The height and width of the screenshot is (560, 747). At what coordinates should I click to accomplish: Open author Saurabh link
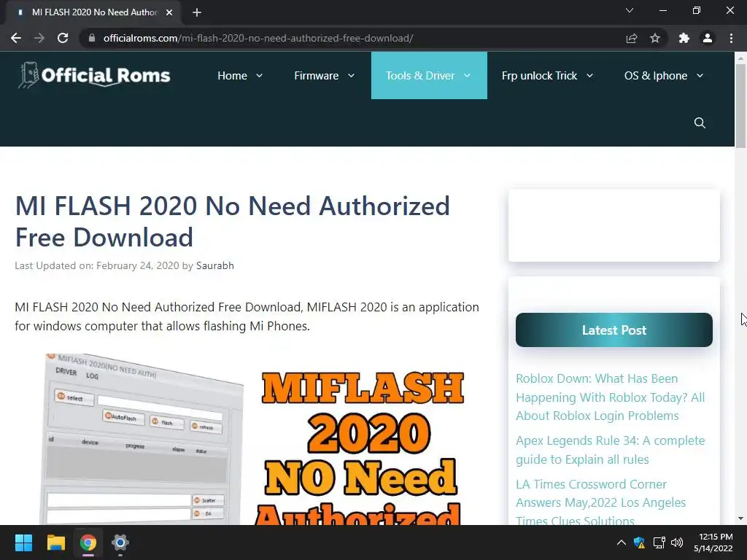point(215,265)
